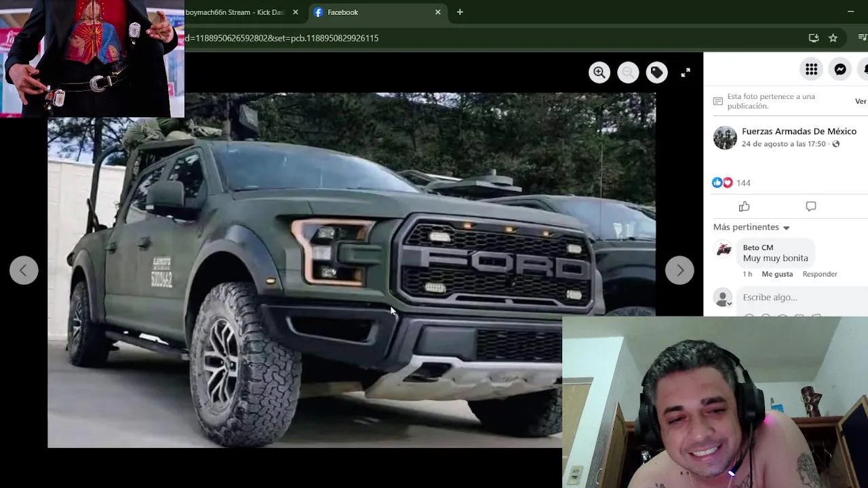Click the install app icon in address bar
The image size is (868, 488).
pyautogui.click(x=814, y=38)
